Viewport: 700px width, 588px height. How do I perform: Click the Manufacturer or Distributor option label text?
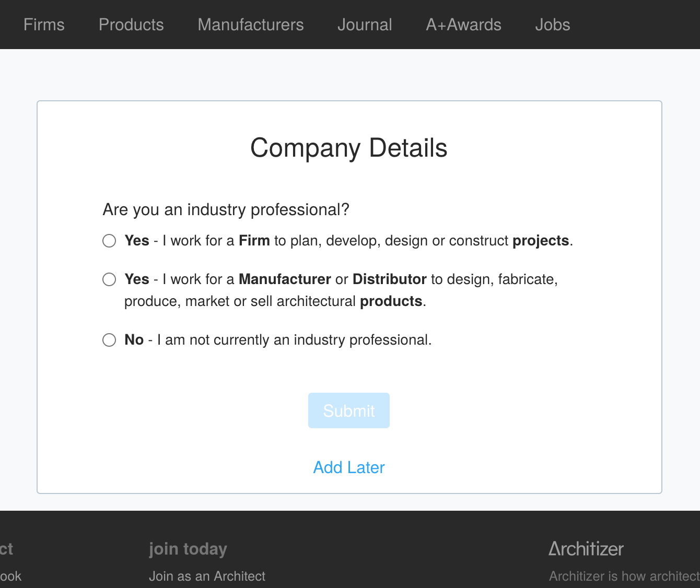[341, 290]
